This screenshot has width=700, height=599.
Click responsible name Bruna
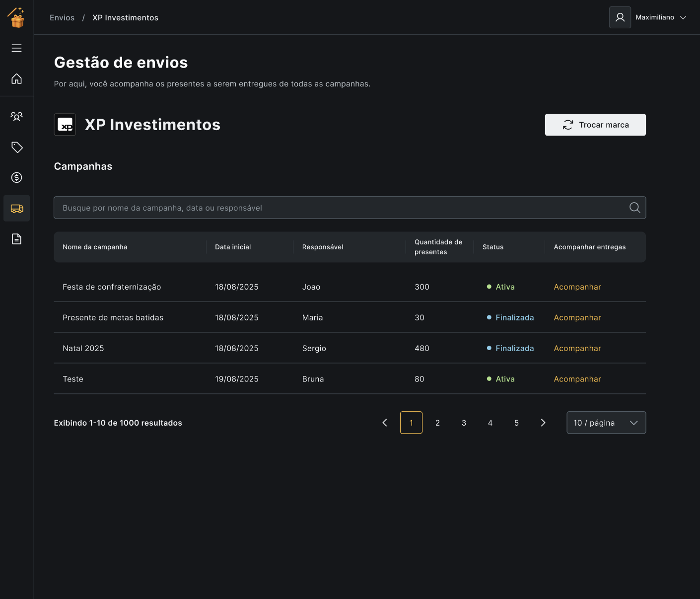313,379
